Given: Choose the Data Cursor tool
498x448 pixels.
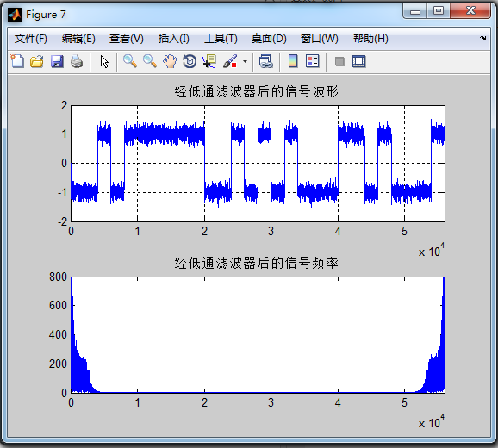Looking at the screenshot, I should click(209, 61).
